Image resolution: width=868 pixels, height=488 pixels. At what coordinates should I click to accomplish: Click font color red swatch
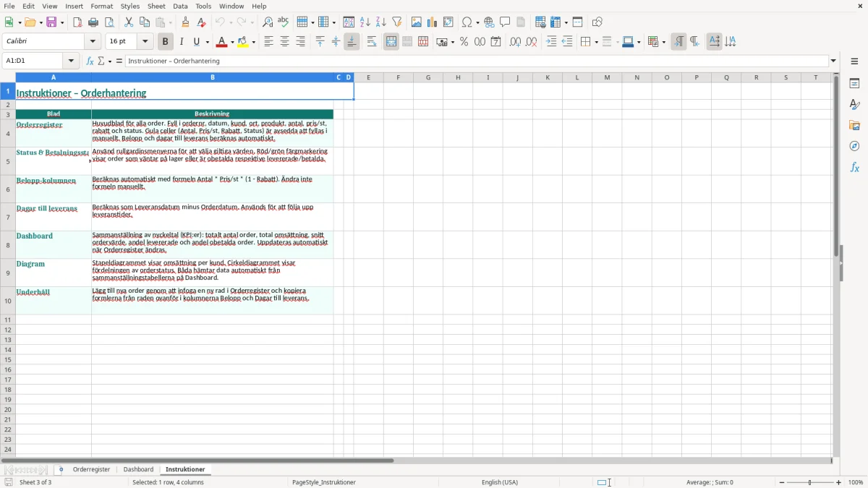[221, 42]
